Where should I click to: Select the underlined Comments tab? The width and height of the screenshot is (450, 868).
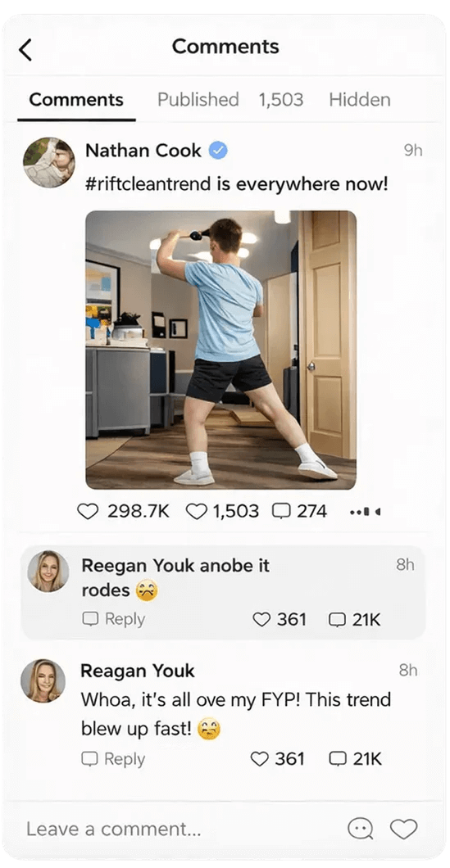[76, 100]
